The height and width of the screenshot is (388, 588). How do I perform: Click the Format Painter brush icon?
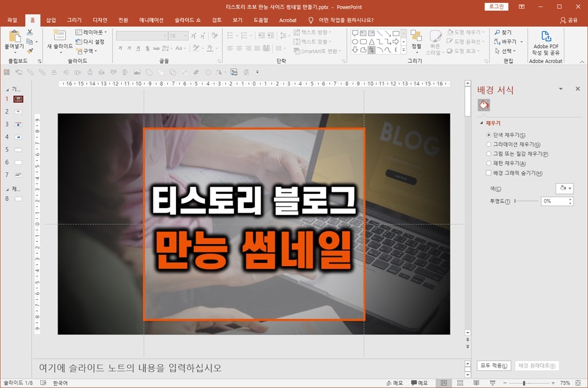tap(30, 51)
